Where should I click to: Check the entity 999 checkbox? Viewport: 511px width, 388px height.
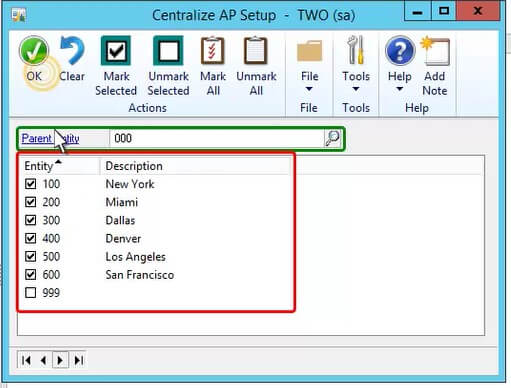pyautogui.click(x=31, y=293)
